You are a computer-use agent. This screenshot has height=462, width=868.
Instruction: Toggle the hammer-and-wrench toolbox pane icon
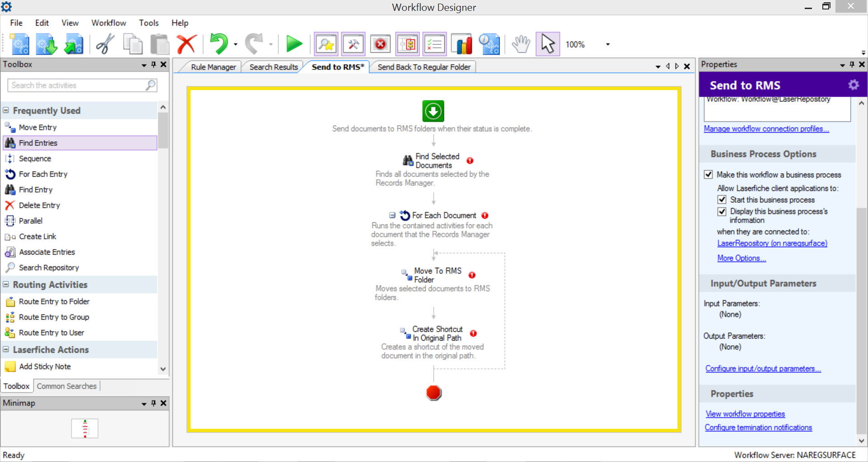[353, 44]
